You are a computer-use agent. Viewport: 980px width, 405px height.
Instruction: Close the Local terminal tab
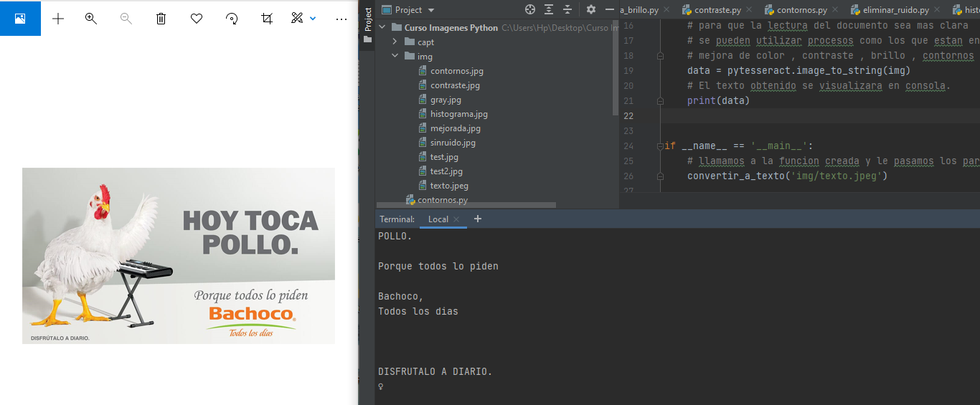(456, 219)
